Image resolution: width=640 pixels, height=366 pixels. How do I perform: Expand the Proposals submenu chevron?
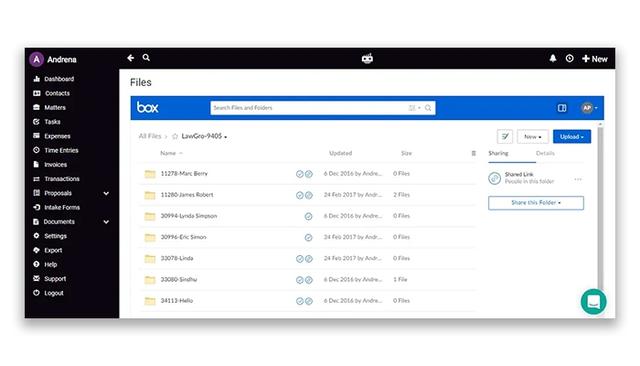(x=106, y=193)
